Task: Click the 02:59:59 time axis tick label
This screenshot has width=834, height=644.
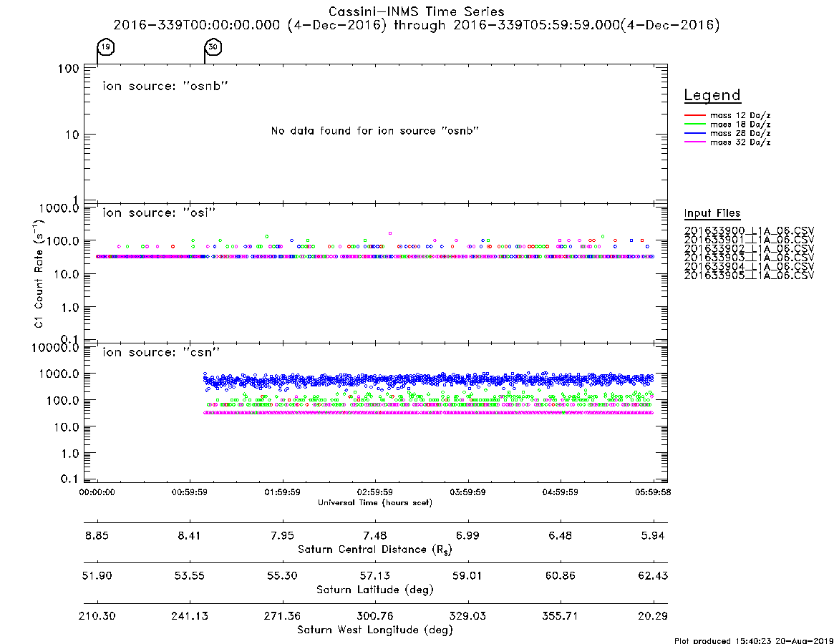Action: pyautogui.click(x=375, y=492)
